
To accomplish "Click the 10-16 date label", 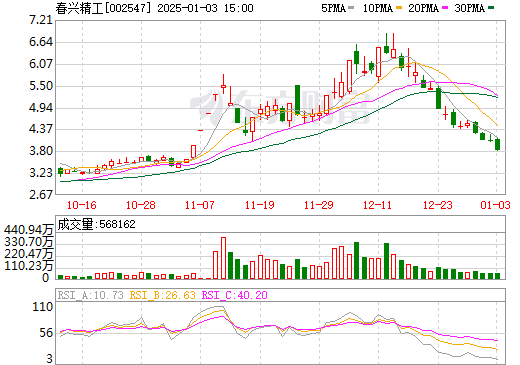I will point(82,205).
